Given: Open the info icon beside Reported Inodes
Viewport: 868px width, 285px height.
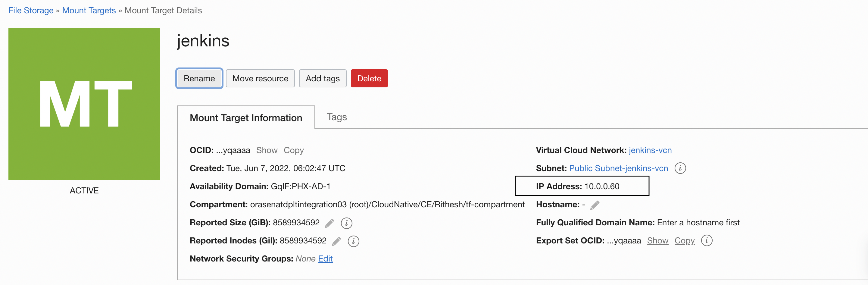Looking at the screenshot, I should (353, 241).
